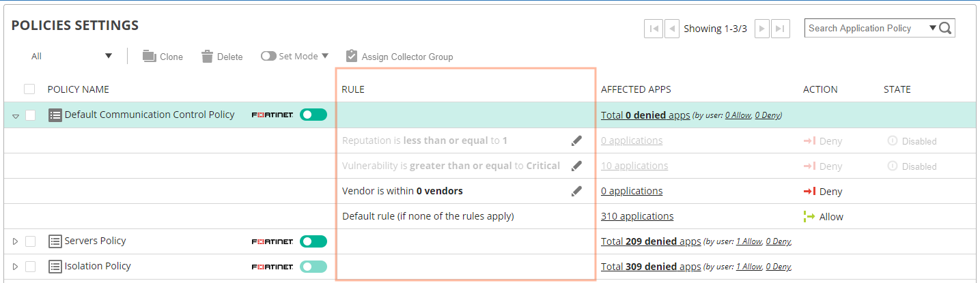Expand the Servers Policy row
This screenshot has width=980, height=283.
(x=16, y=241)
